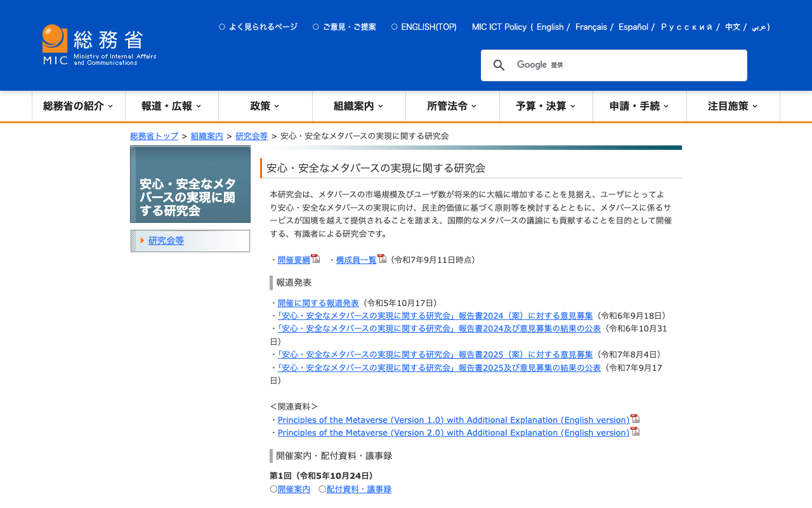Click the search magnifier icon

pyautogui.click(x=499, y=65)
